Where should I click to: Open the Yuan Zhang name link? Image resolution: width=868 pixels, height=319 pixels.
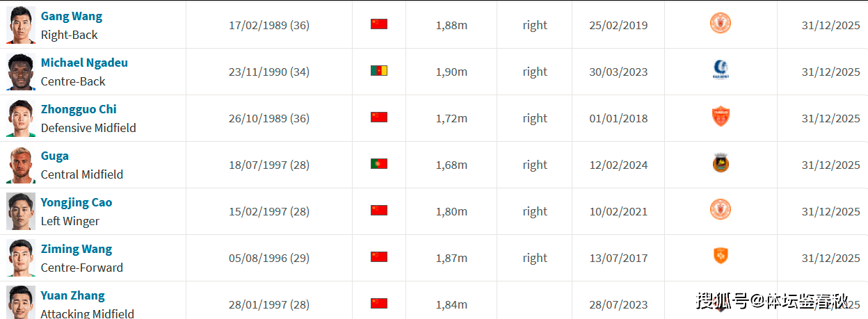pos(73,295)
